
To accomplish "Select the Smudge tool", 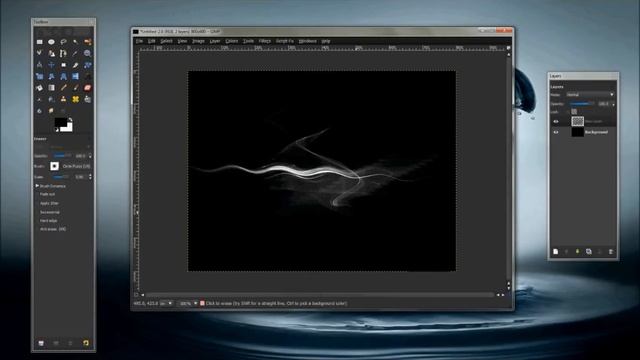I will tap(51, 111).
